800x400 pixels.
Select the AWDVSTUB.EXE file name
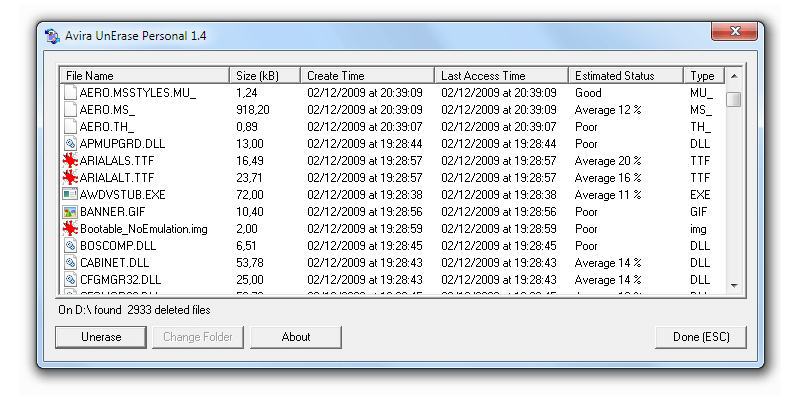click(122, 195)
